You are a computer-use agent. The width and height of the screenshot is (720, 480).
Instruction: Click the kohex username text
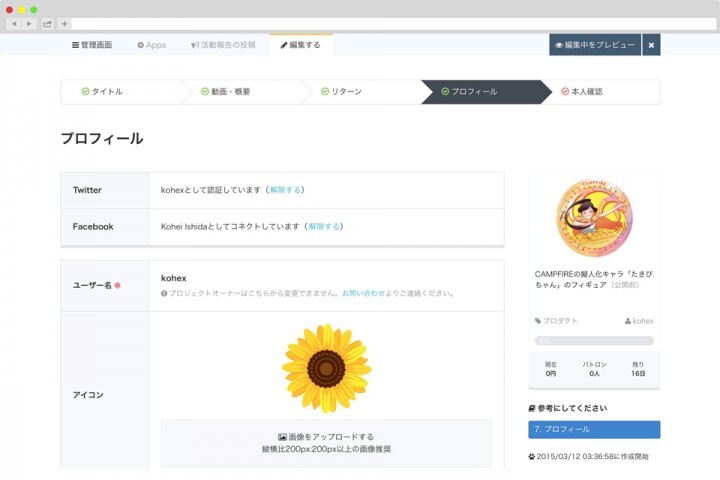174,278
